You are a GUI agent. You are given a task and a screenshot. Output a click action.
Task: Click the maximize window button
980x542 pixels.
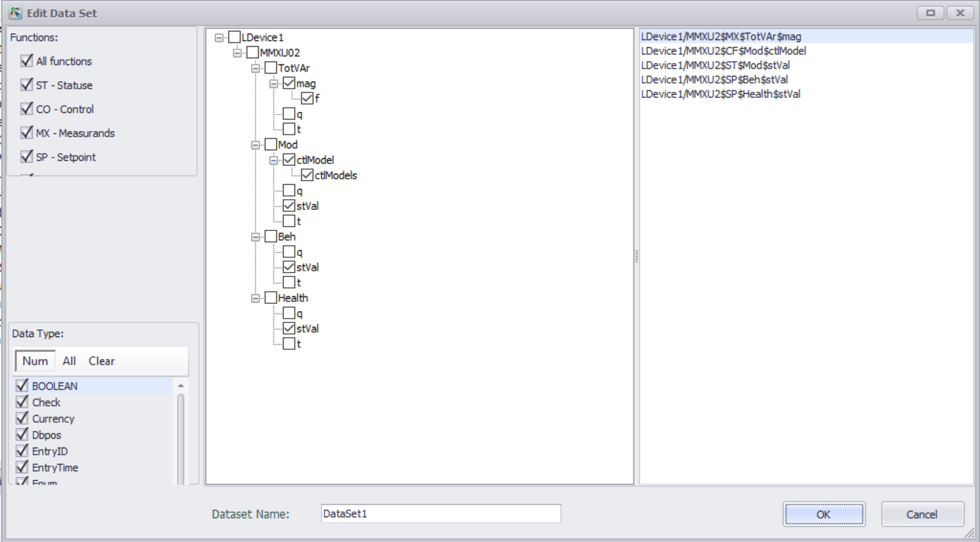(x=930, y=13)
